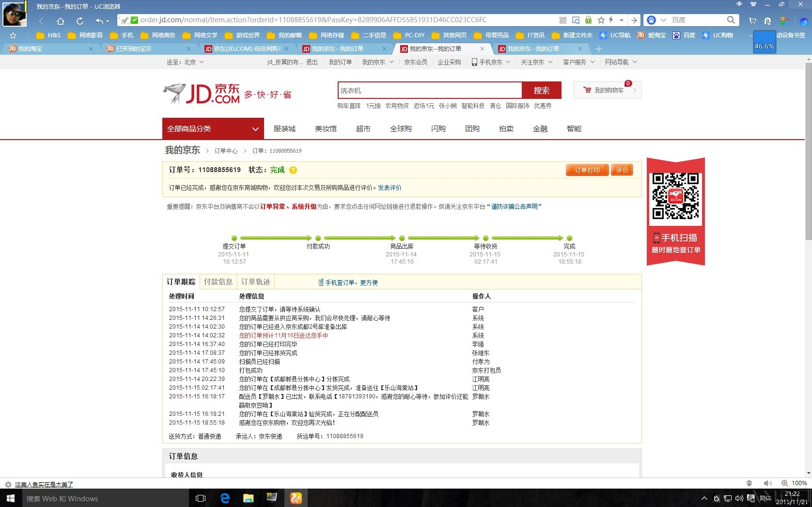This screenshot has width=812, height=507.
Task: Open Task View on the taskbar
Action: [201, 498]
